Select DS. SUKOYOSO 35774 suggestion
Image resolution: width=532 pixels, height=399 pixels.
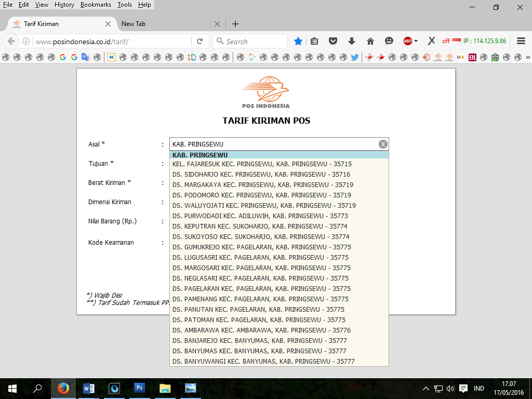[x=279, y=236]
